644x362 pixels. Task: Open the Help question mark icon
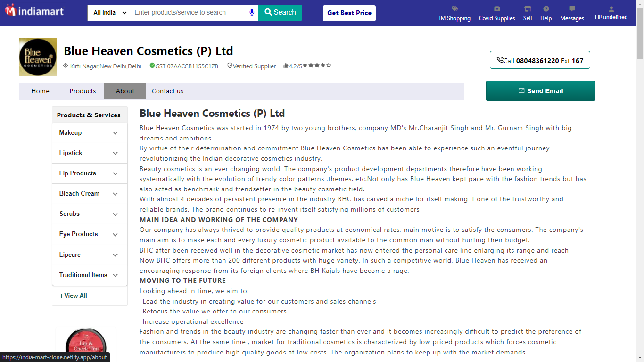pos(546,9)
